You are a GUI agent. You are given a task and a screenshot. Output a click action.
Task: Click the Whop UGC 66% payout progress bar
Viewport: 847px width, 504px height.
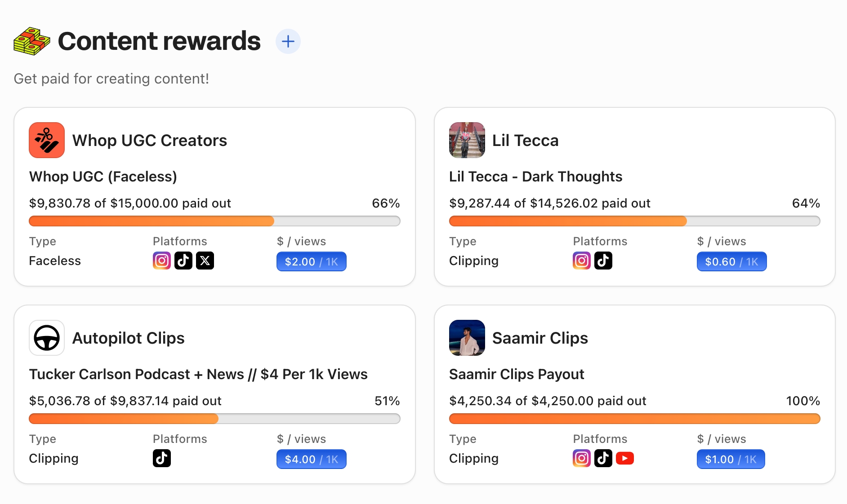[x=214, y=221]
